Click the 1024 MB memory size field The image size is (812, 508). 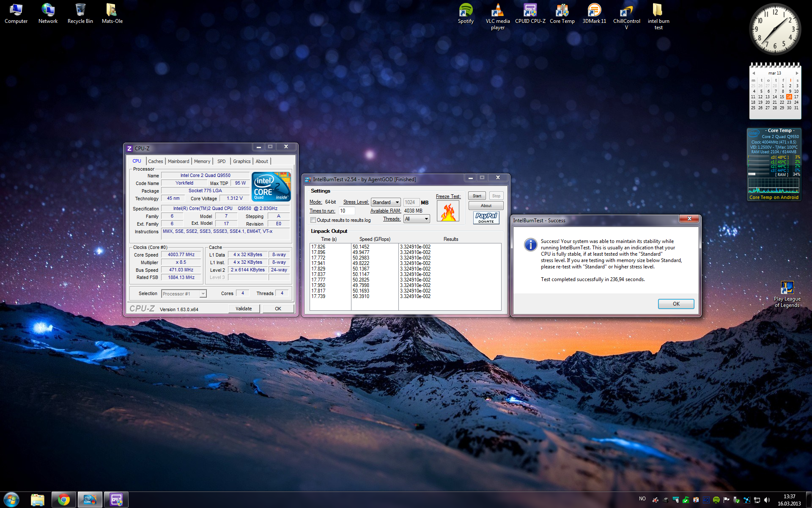[411, 202]
